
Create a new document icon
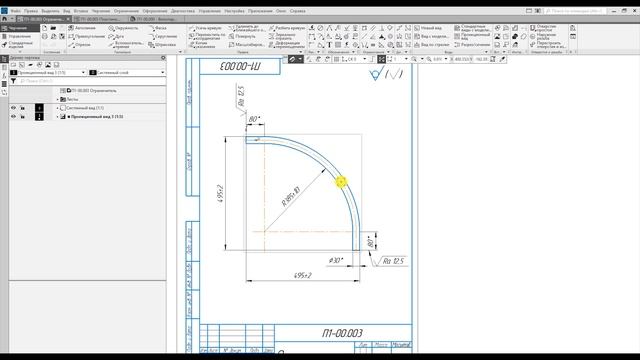click(x=44, y=28)
